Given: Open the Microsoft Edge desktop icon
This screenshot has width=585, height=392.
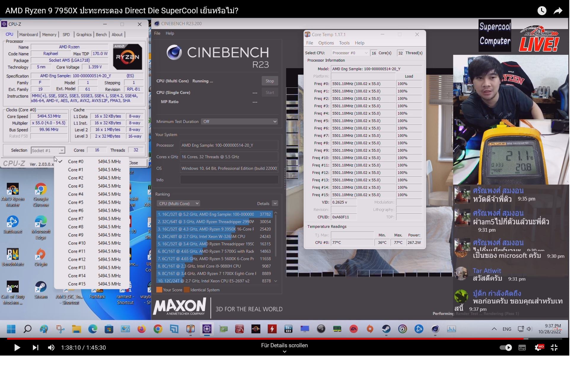Looking at the screenshot, I should click(x=41, y=227).
